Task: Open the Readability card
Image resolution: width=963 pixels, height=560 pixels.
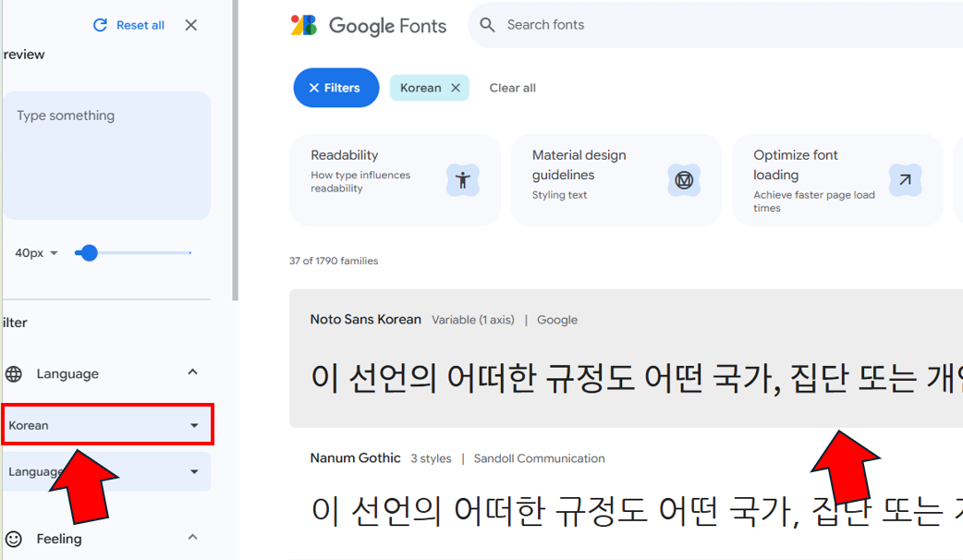Action: click(395, 180)
